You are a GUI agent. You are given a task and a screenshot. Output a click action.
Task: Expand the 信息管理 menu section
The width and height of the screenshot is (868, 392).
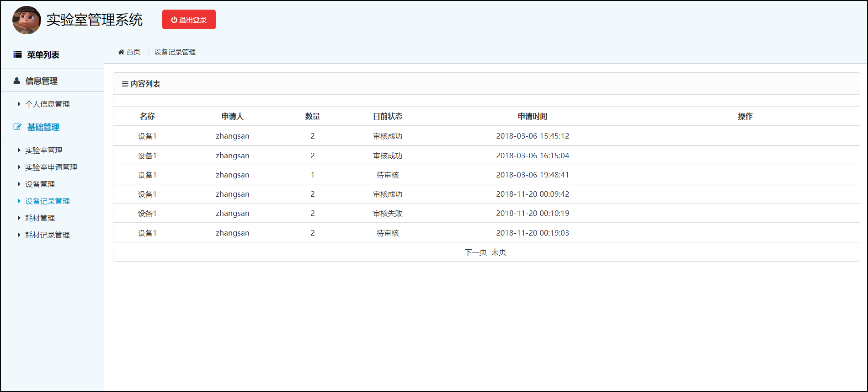(x=52, y=81)
